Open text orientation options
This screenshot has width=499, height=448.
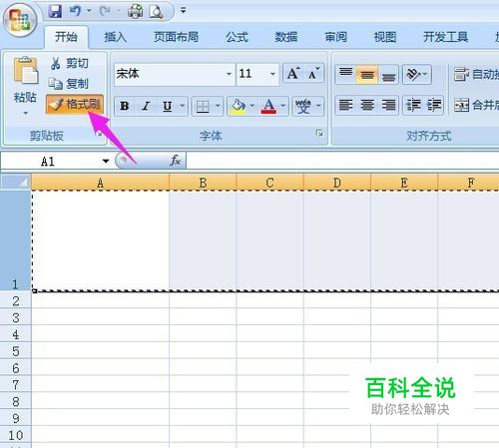click(417, 74)
